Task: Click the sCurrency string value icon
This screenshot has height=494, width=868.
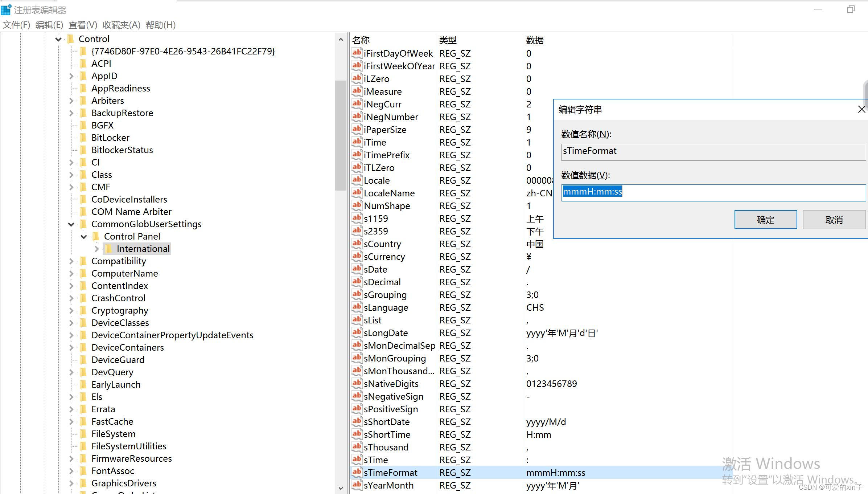Action: (357, 256)
